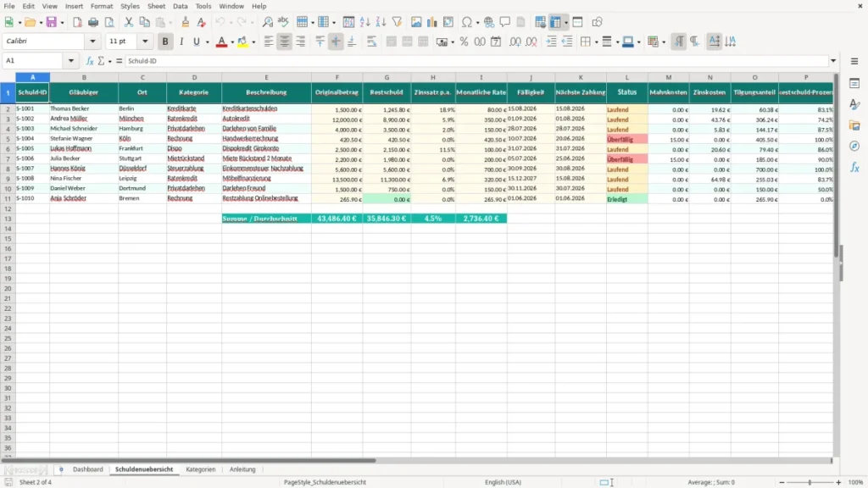Expand the formula bar
Viewport: 868px width, 488px height.
coord(833,61)
